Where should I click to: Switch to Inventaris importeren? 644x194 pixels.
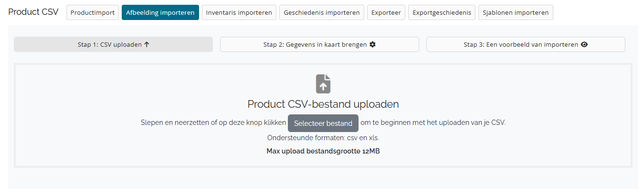coord(239,12)
